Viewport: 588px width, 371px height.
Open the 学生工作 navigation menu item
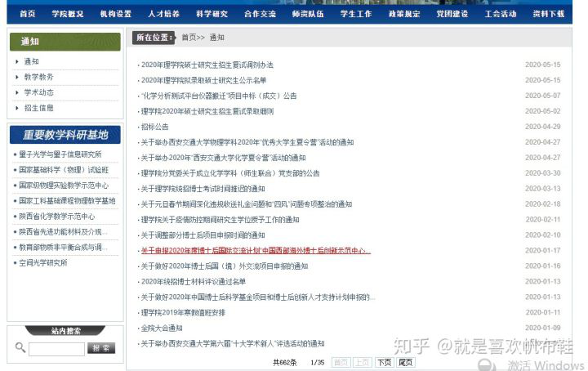point(356,14)
